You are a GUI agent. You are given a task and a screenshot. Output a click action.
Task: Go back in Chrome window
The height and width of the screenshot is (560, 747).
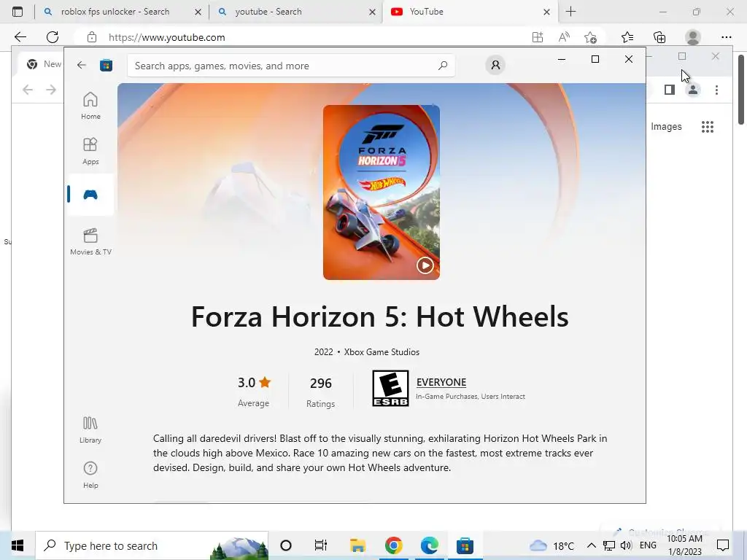[28, 90]
